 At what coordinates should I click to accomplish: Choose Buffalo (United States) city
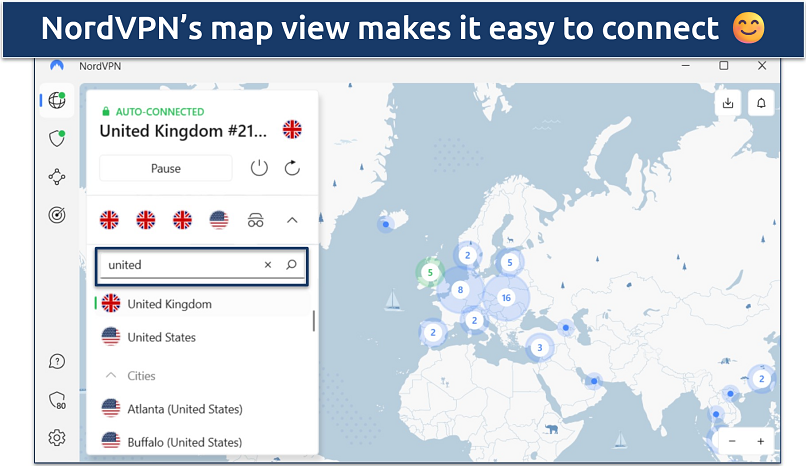[203, 442]
